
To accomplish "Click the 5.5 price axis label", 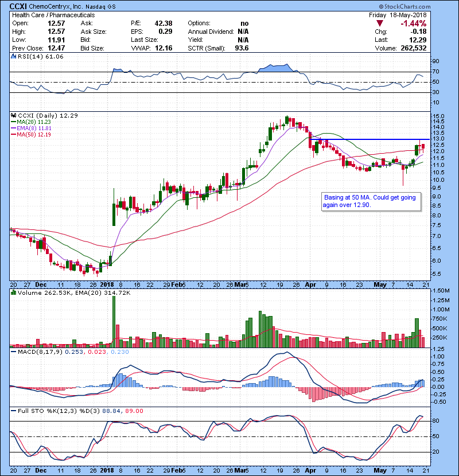I will pos(436,274).
